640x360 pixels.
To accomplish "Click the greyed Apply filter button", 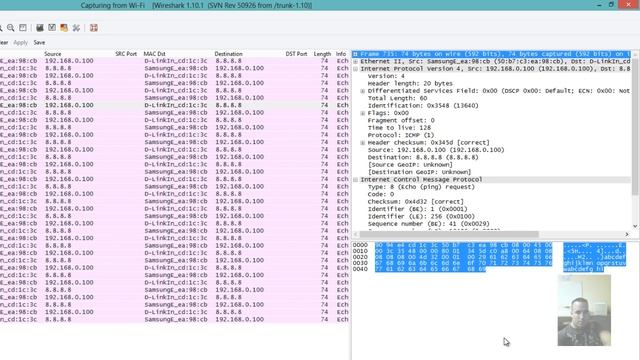I will coord(20,42).
